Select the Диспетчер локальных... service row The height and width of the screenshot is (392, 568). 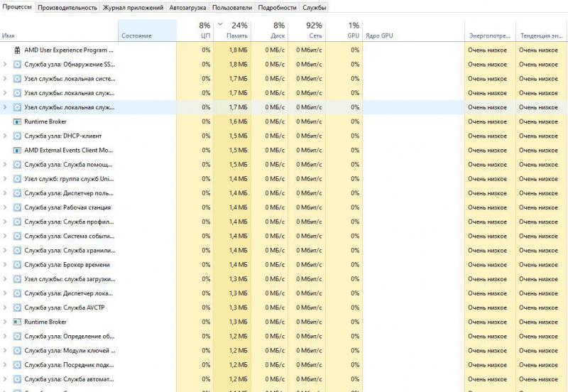67,293
